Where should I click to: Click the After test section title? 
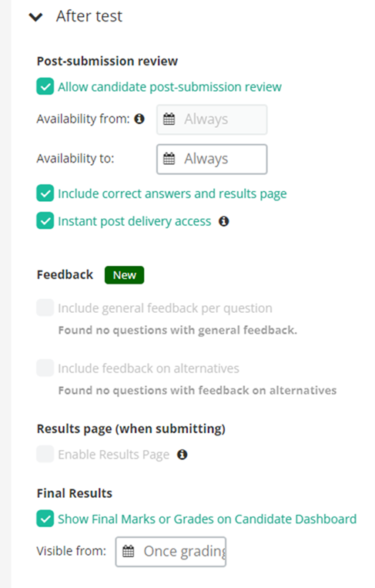coord(89,16)
